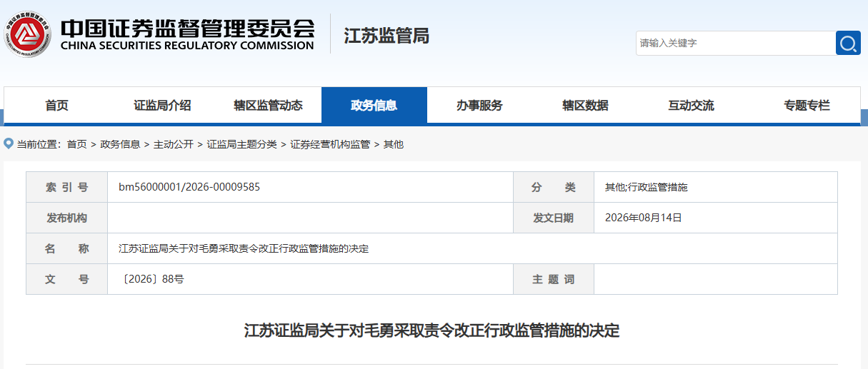The width and height of the screenshot is (868, 369).
Task: Click the 江苏监管局 header label
Action: [x=386, y=35]
